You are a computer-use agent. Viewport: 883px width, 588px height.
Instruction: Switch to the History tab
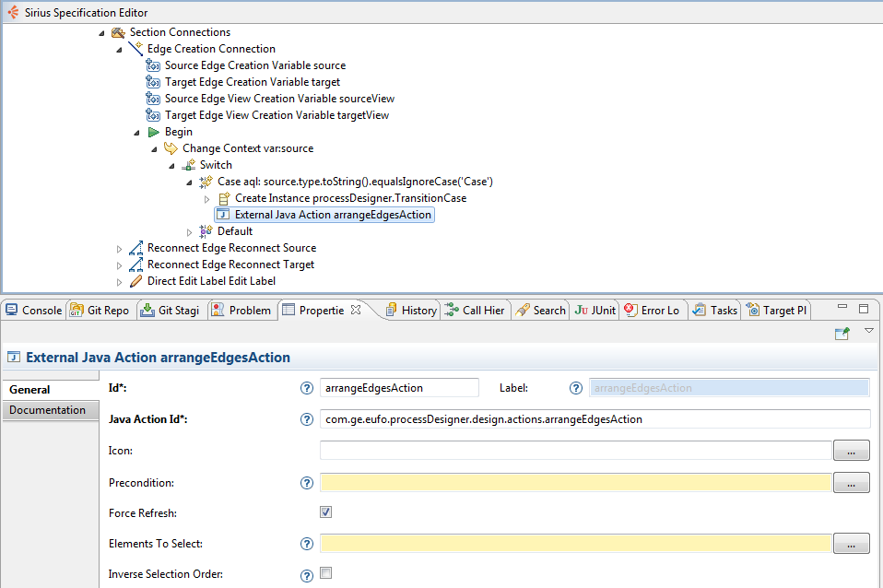click(412, 311)
